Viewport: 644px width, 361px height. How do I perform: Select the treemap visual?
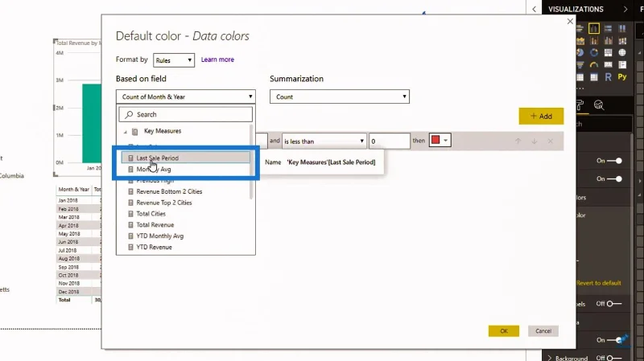(609, 52)
